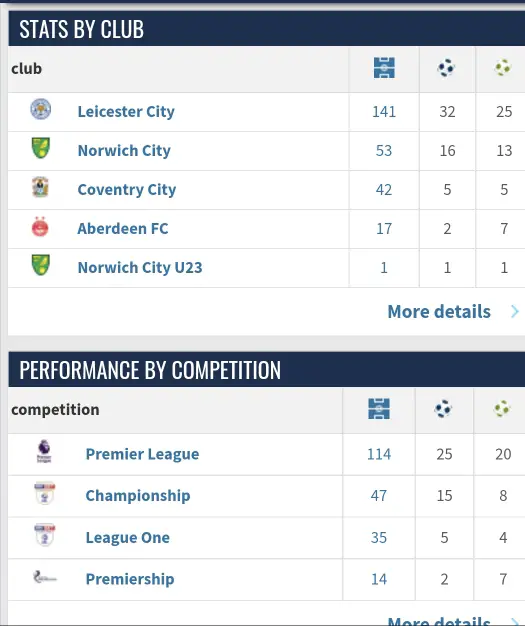Open the Premier League competition link
Viewport: 525px width, 626px height.
tap(143, 454)
